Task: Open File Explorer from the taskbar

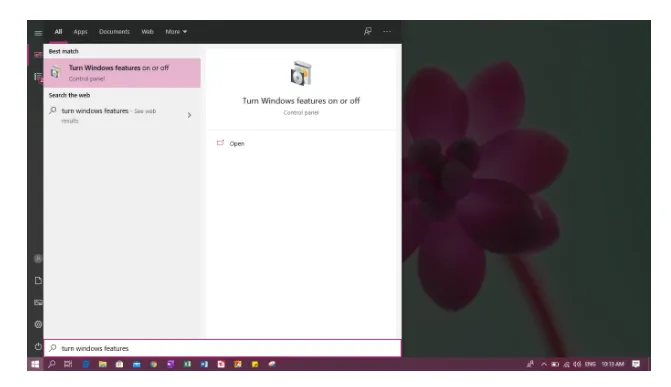Action: [103, 364]
